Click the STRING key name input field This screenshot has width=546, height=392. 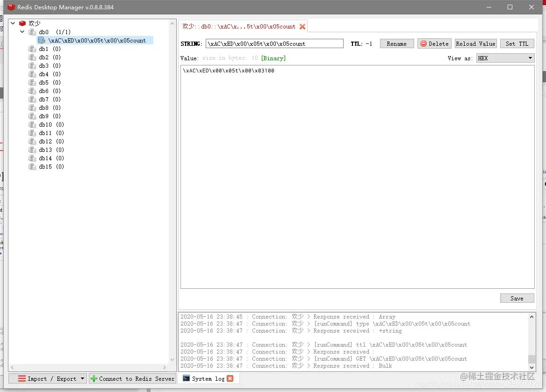coord(274,43)
